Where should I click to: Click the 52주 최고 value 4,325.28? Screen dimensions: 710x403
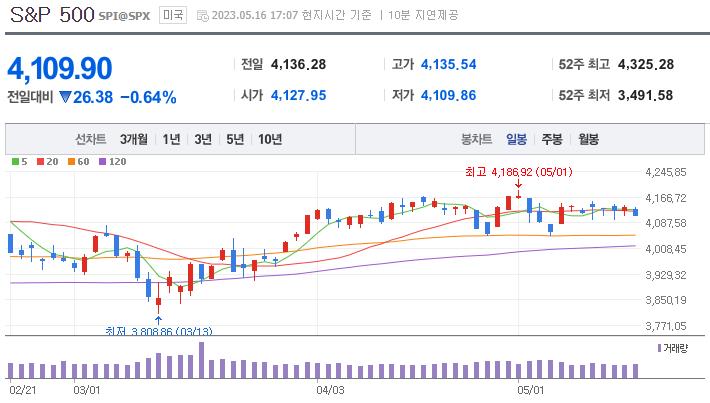(646, 64)
